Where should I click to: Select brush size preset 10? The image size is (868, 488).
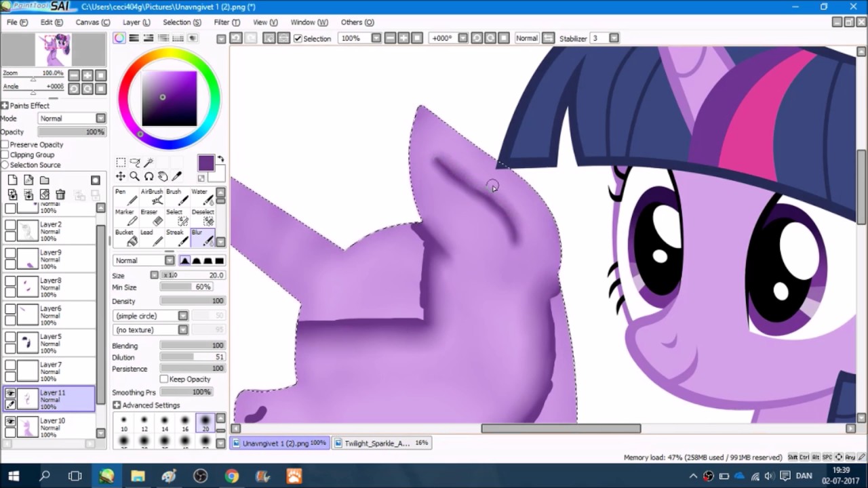(123, 424)
